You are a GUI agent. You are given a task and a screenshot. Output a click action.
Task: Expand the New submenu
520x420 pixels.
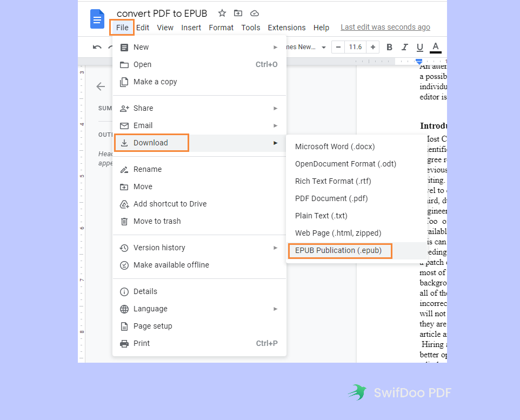[x=199, y=47]
